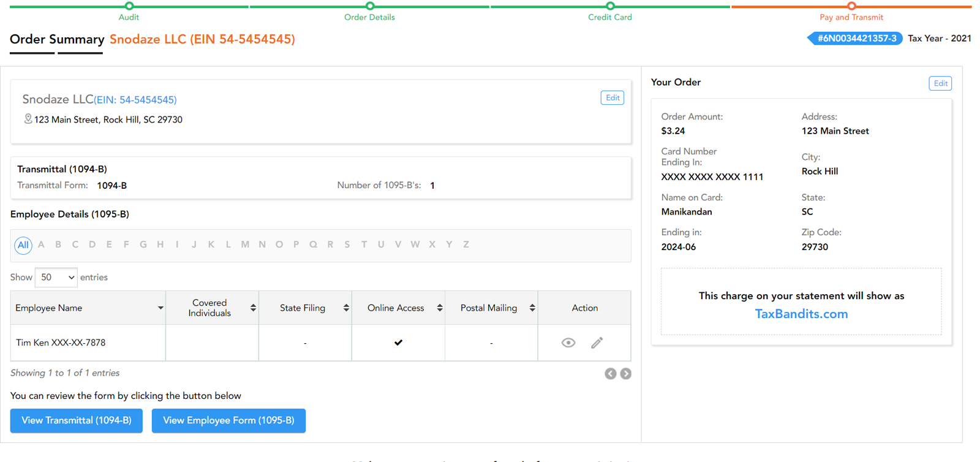Filter employees by letter P

(296, 244)
